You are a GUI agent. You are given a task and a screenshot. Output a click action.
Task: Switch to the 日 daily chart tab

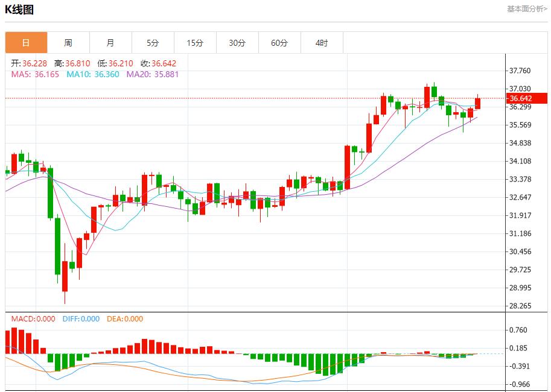click(x=26, y=43)
